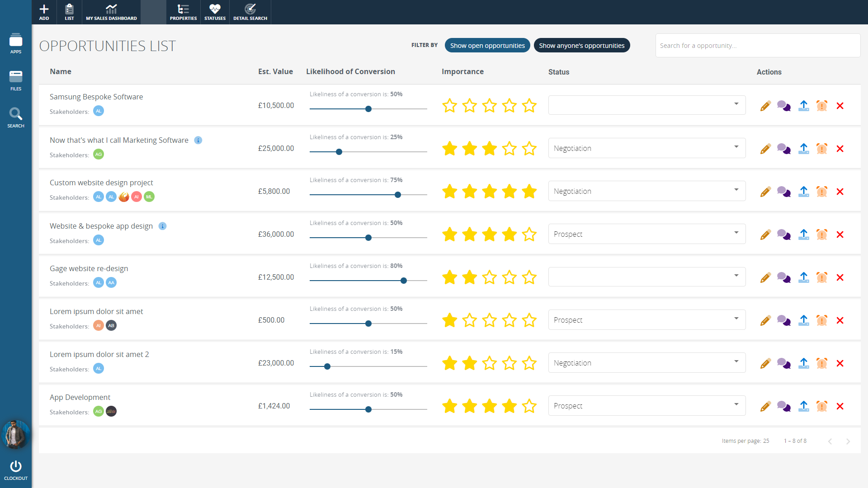Open comments for Custom website design project
The width and height of the screenshot is (868, 488).
pyautogui.click(x=784, y=192)
